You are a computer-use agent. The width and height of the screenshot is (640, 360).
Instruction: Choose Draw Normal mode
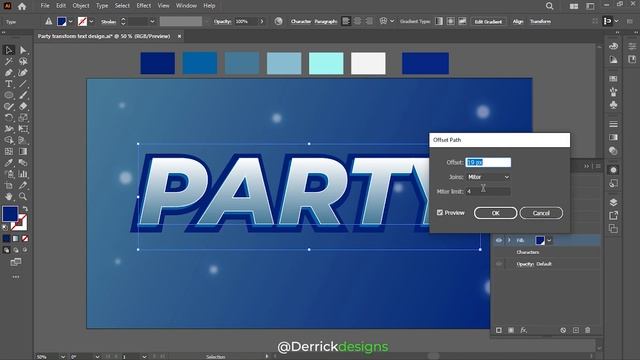pos(7,250)
